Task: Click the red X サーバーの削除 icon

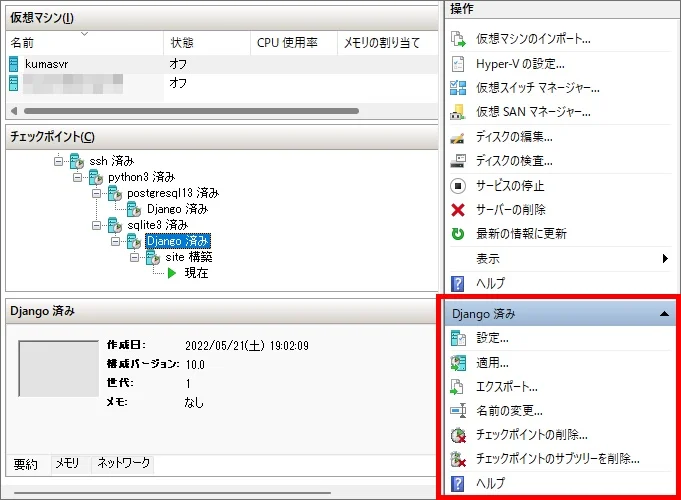Action: point(459,210)
